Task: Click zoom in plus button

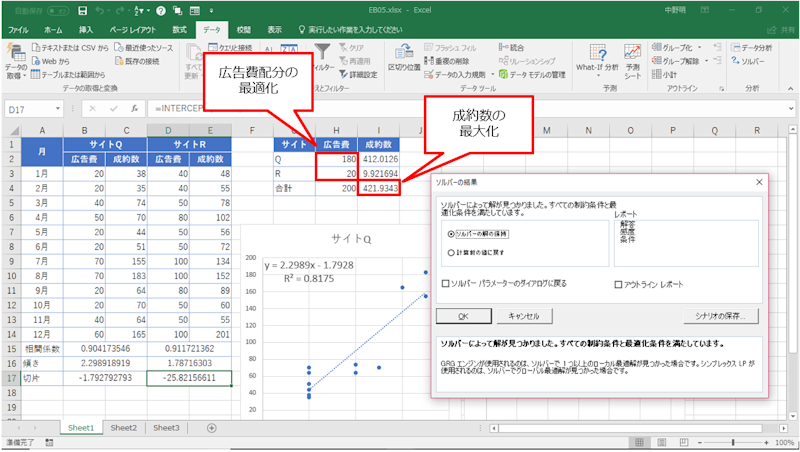Action: pyautogui.click(x=766, y=443)
